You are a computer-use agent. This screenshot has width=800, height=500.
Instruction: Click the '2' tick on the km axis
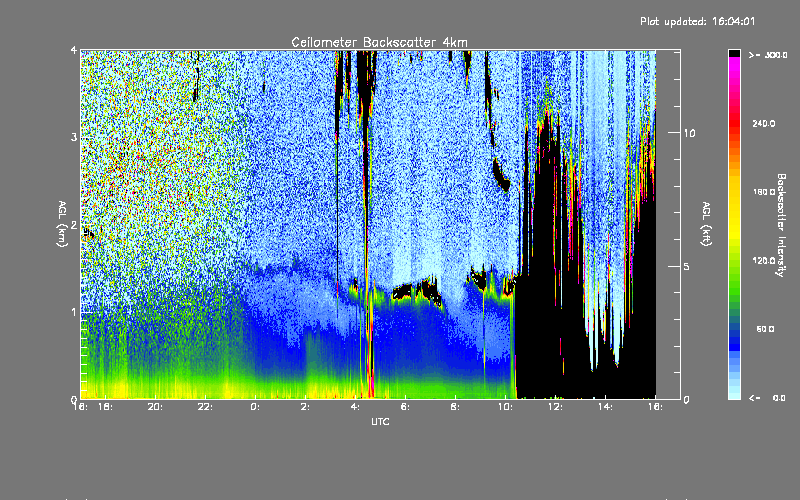pos(74,225)
